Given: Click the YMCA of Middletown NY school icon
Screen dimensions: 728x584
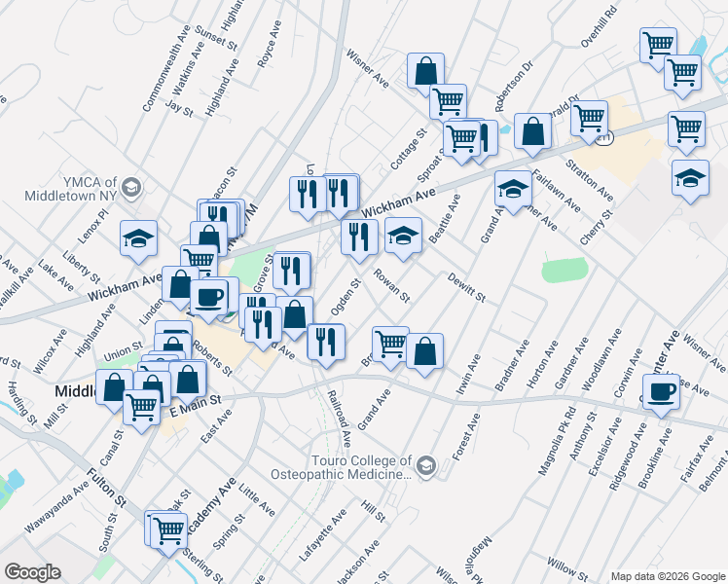Looking at the screenshot, I should [x=131, y=188].
